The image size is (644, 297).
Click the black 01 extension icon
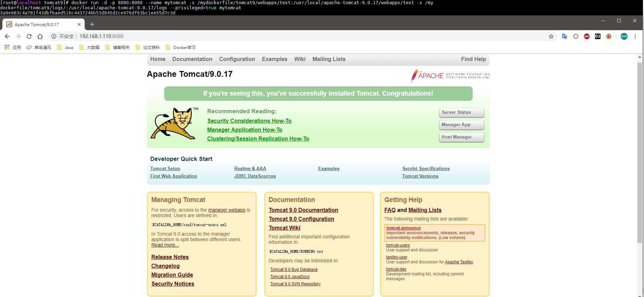pyautogui.click(x=598, y=36)
